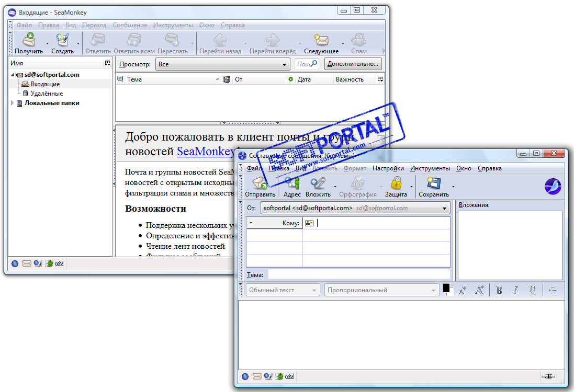Click the Получить mail icon in SeaMonkey window
574x392 pixels.
pyautogui.click(x=29, y=40)
